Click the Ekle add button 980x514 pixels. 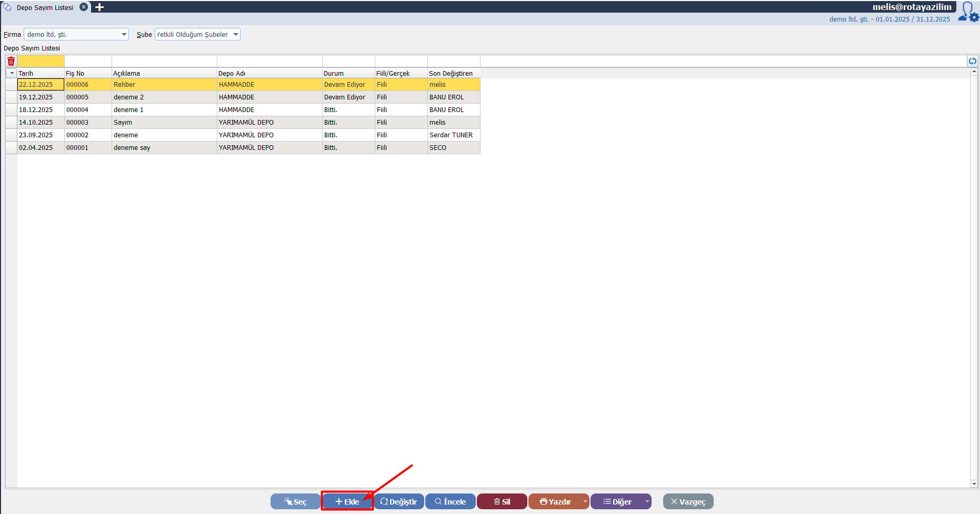[x=347, y=501]
